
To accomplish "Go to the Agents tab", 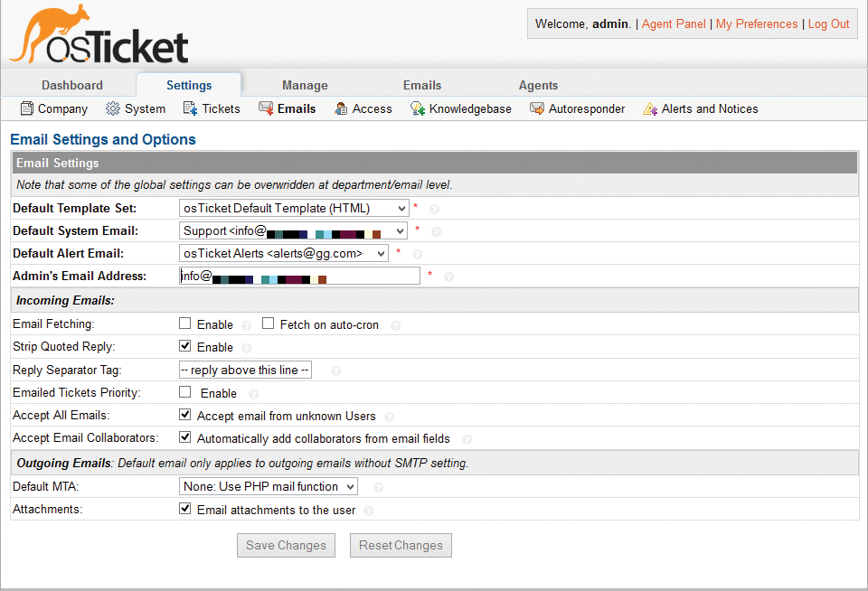I will click(538, 85).
